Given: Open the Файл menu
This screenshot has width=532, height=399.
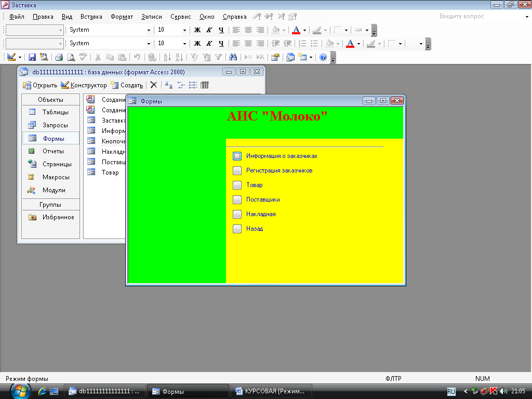Looking at the screenshot, I should tap(17, 16).
